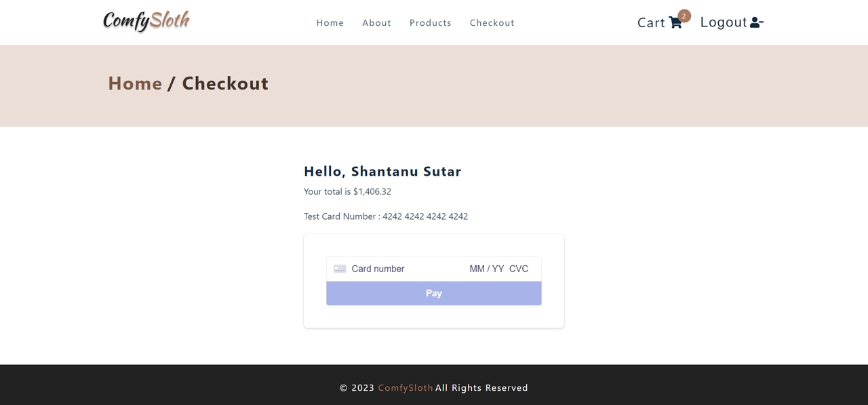Open the shopping cart icon
This screenshot has width=868, height=405.
675,22
